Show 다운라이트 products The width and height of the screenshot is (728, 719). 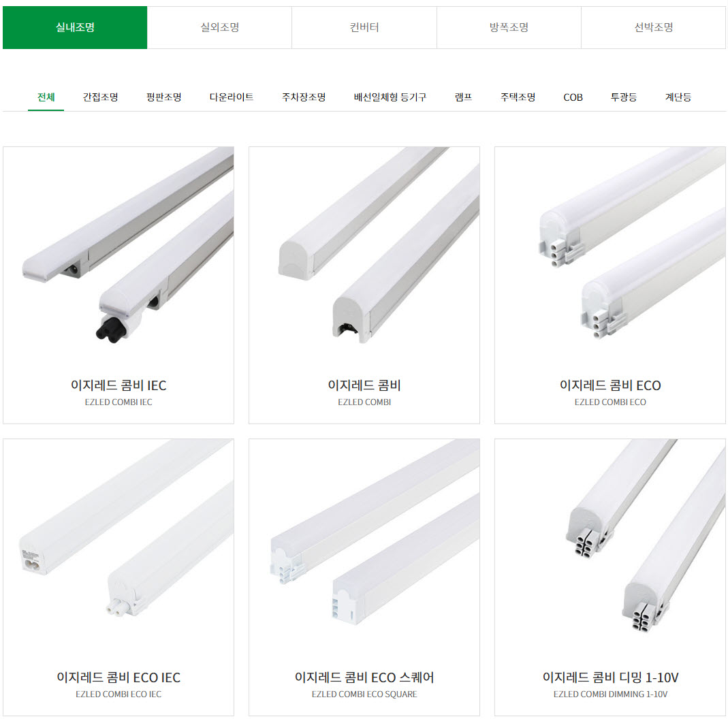pos(232,97)
